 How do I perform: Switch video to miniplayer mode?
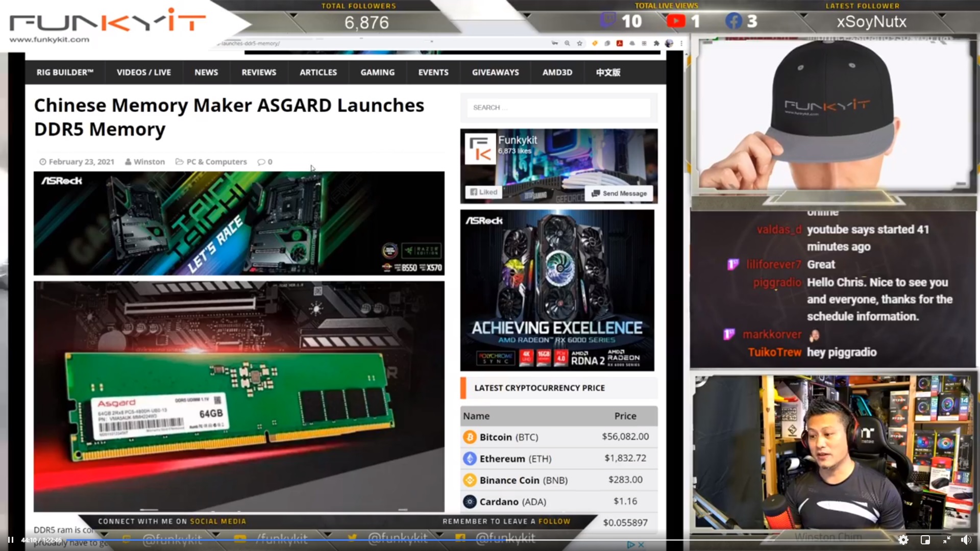pyautogui.click(x=925, y=540)
